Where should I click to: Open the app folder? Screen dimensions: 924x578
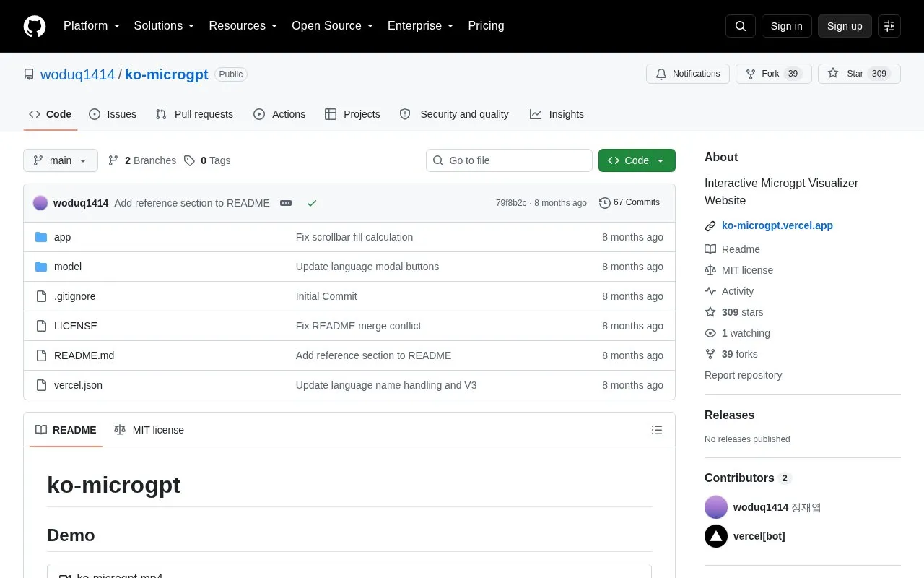(62, 237)
